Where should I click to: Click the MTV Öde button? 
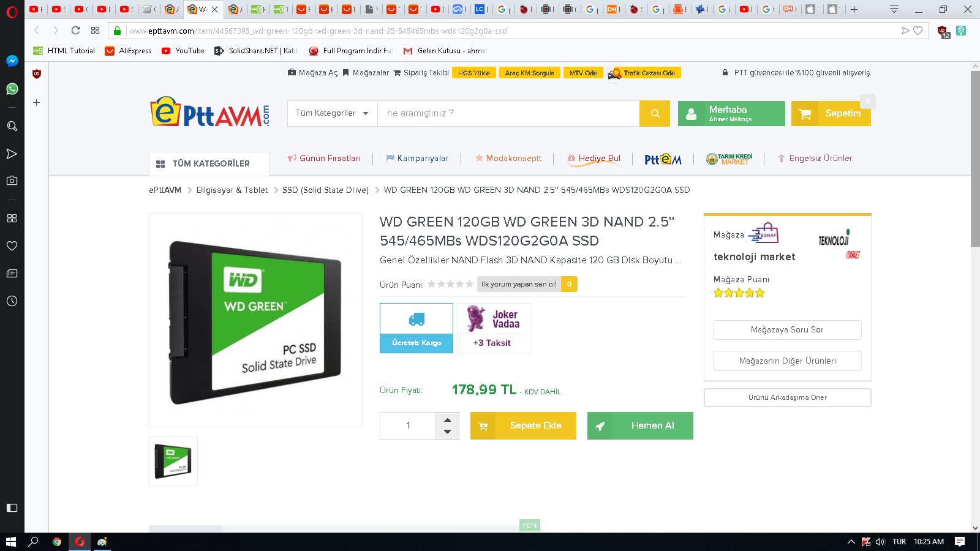pyautogui.click(x=583, y=73)
